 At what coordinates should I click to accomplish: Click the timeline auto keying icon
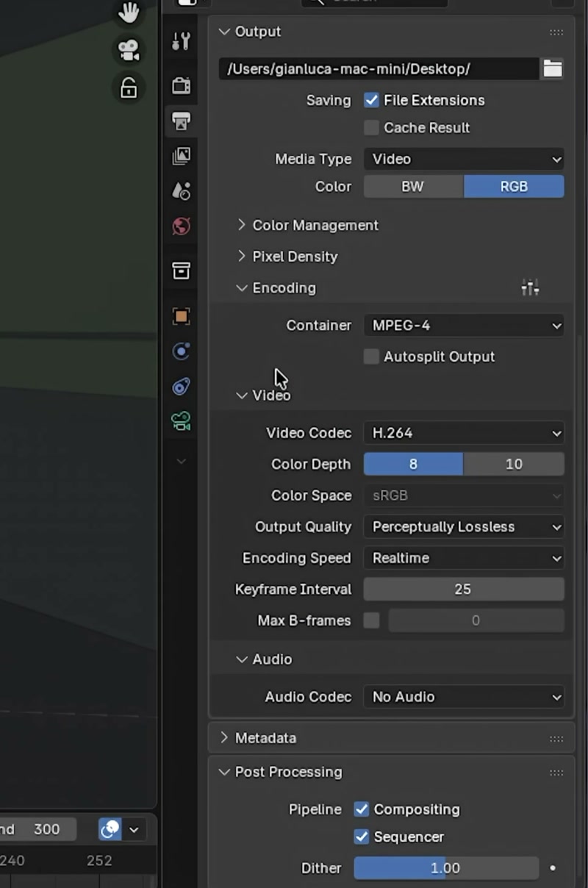(x=110, y=829)
